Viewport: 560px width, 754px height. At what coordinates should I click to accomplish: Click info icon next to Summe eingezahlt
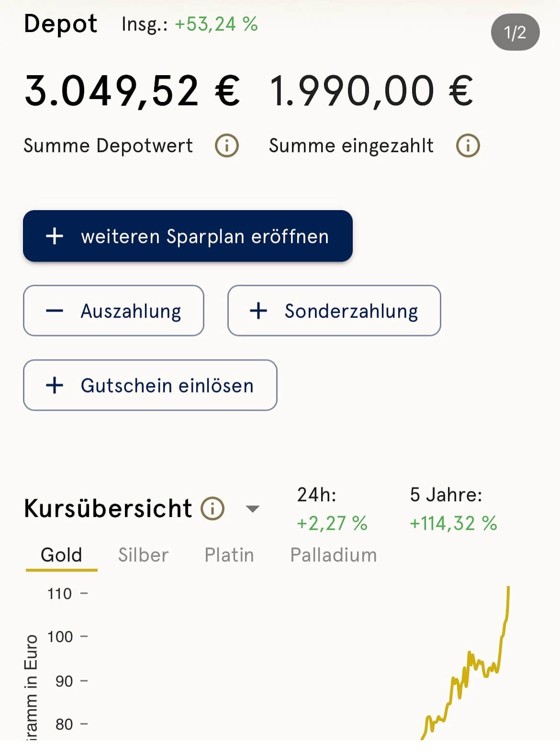click(x=468, y=146)
